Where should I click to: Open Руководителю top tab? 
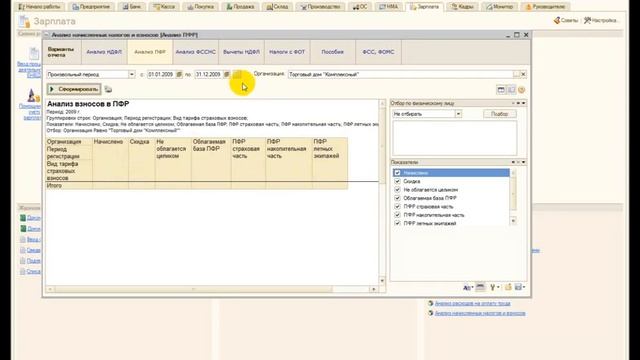[546, 7]
